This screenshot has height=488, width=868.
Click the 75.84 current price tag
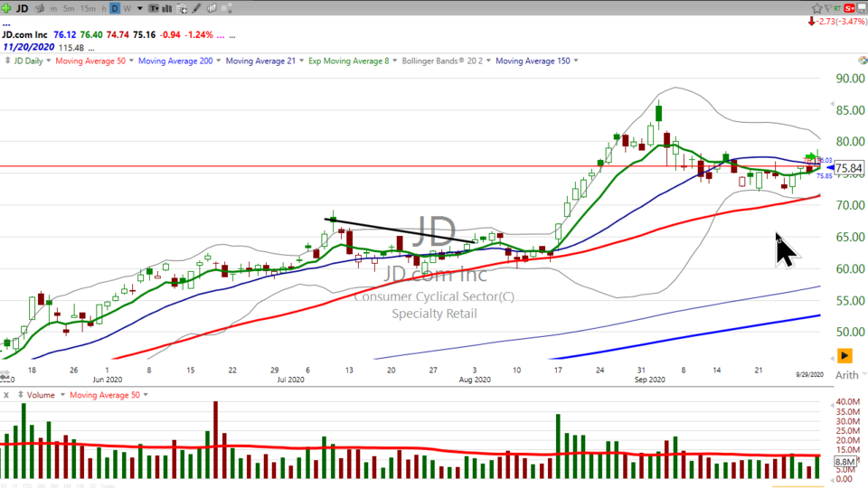848,168
